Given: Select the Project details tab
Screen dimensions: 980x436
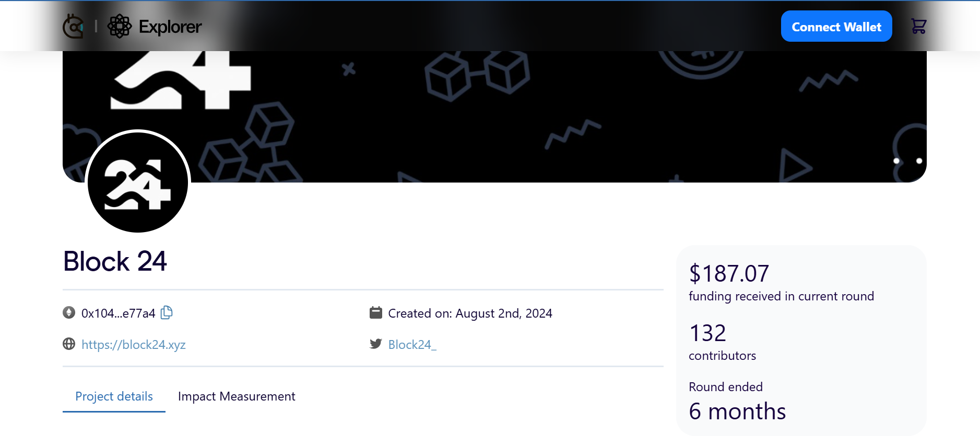Looking at the screenshot, I should tap(114, 396).
